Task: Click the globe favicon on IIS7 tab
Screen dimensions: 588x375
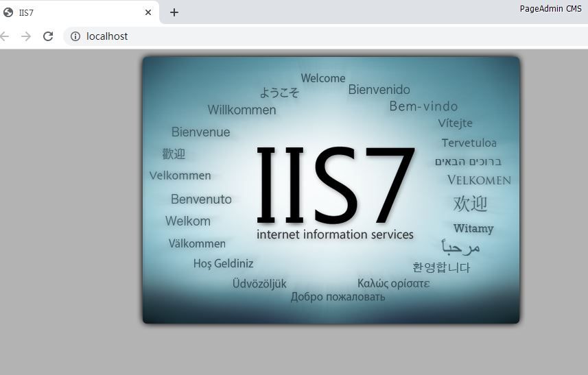Action: pyautogui.click(x=8, y=12)
